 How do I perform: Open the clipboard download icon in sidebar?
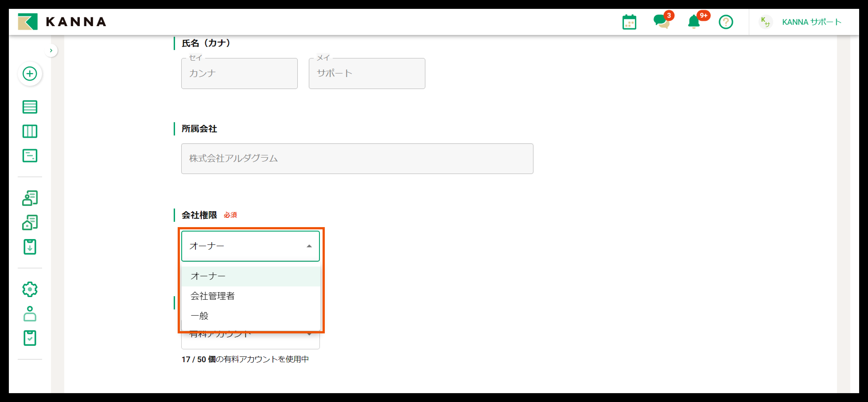pyautogui.click(x=30, y=247)
